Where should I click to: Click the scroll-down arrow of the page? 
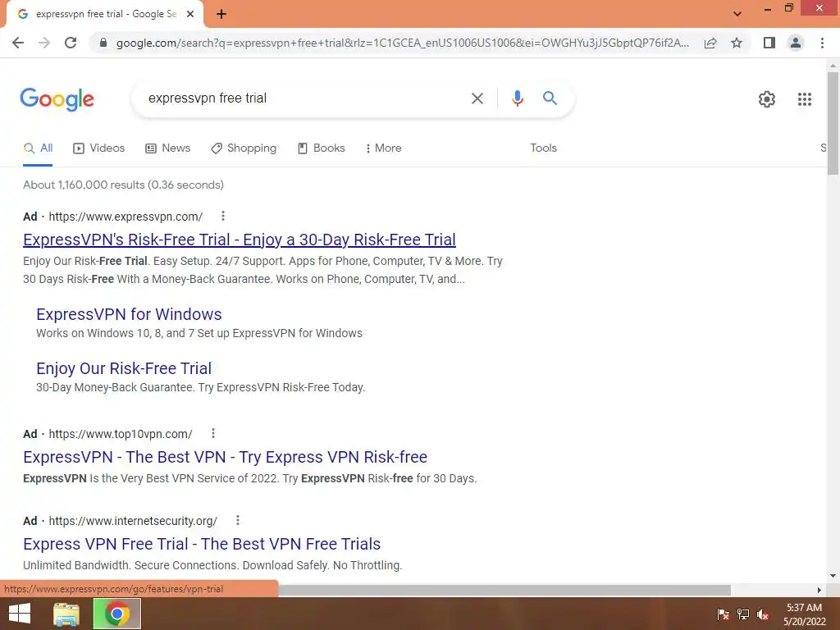point(833,576)
